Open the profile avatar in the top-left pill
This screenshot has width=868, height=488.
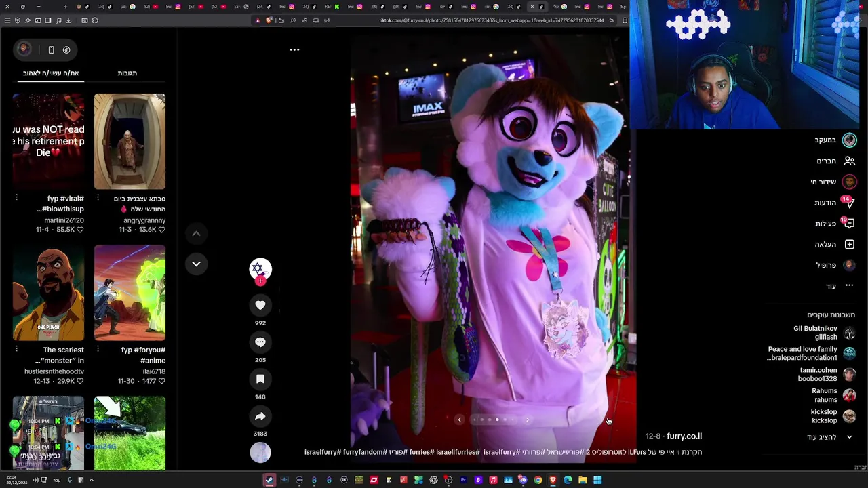pos(24,49)
